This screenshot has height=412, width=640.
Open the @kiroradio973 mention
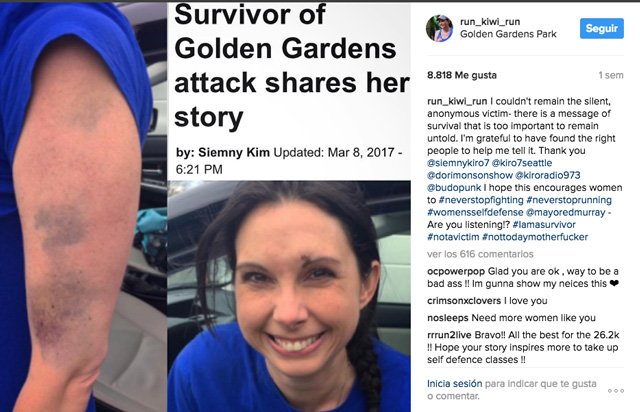[x=547, y=175]
